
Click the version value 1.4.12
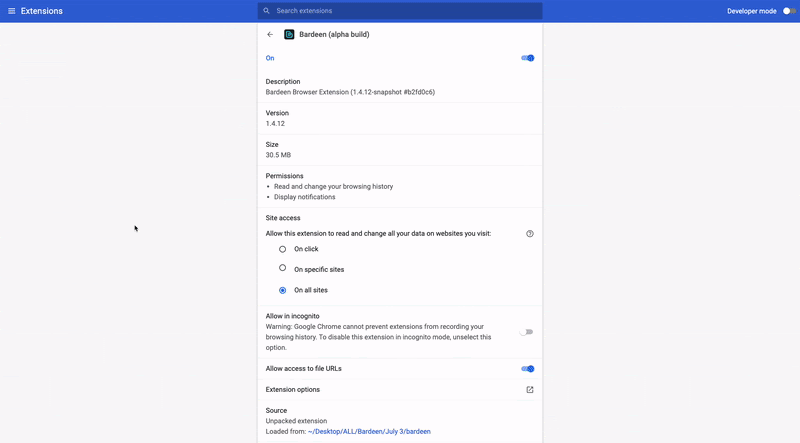click(275, 124)
